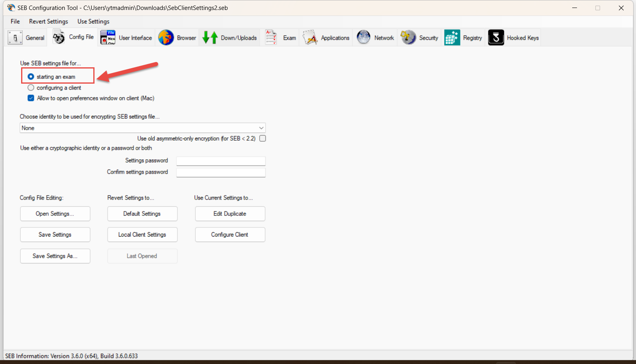Select the 'configuring a client' radio button
The height and width of the screenshot is (364, 636).
(31, 88)
